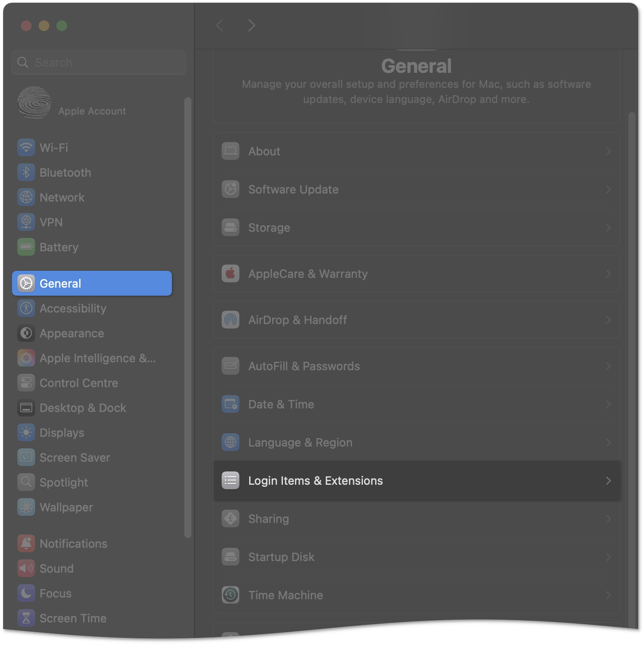Click the Focus moon icon
Image resolution: width=644 pixels, height=645 pixels.
point(26,593)
